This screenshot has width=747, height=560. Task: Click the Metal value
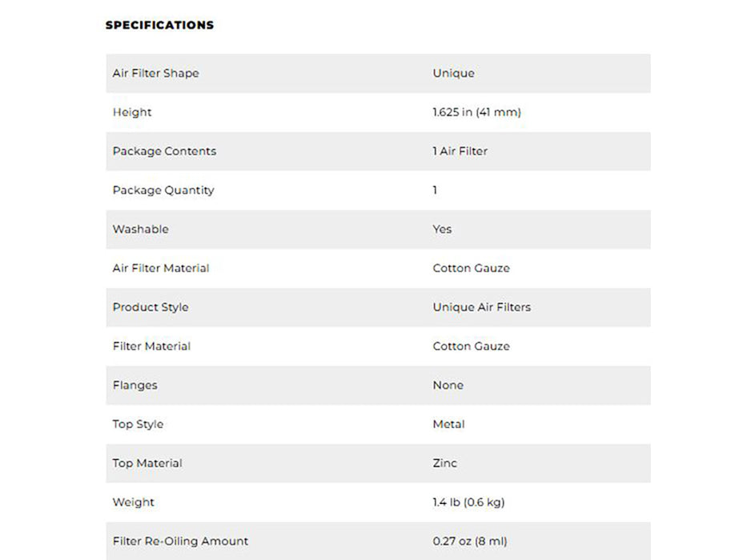449,424
